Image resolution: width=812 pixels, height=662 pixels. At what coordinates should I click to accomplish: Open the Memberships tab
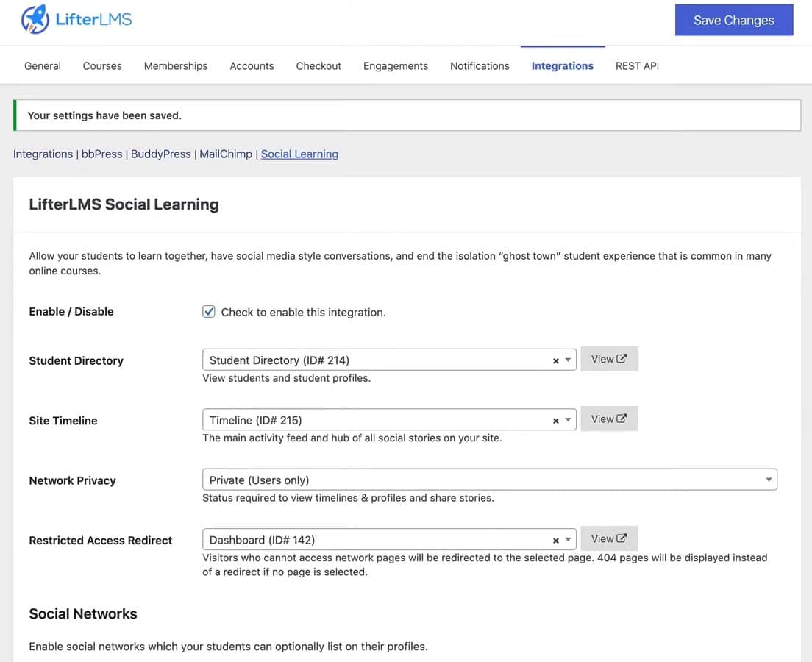click(176, 65)
